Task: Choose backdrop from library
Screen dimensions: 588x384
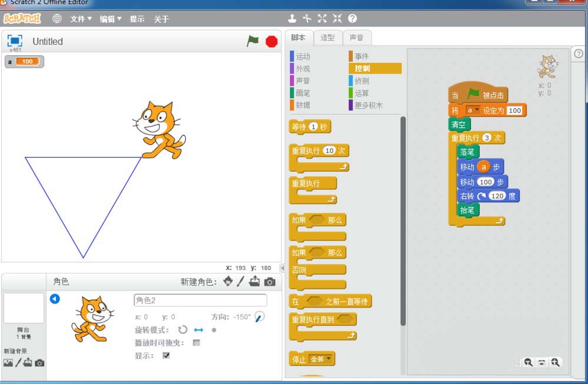Action: click(x=8, y=363)
